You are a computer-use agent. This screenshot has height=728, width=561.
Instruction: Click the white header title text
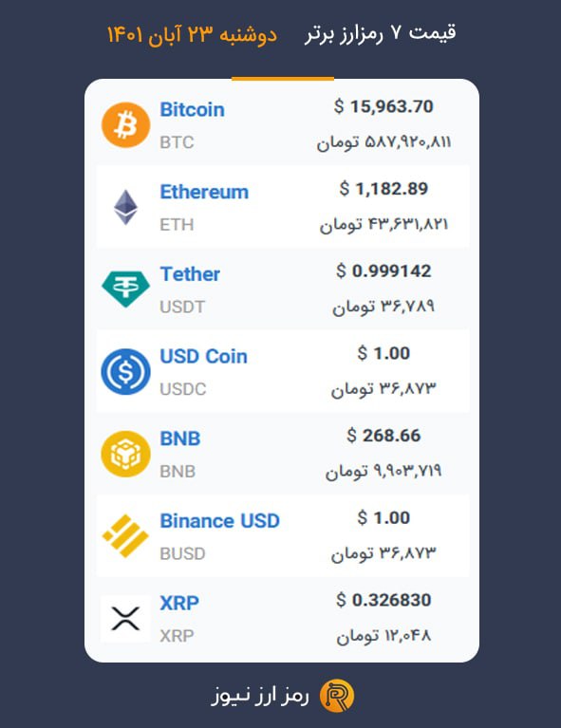pyautogui.click(x=381, y=33)
